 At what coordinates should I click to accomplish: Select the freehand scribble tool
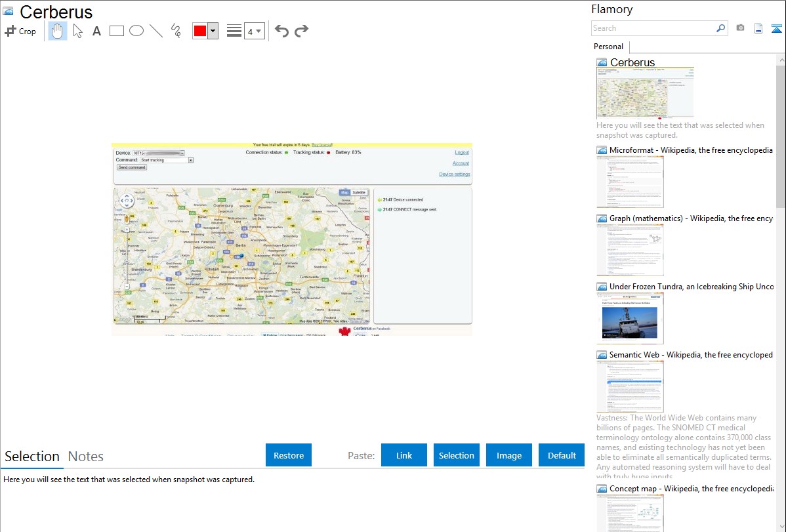176,31
